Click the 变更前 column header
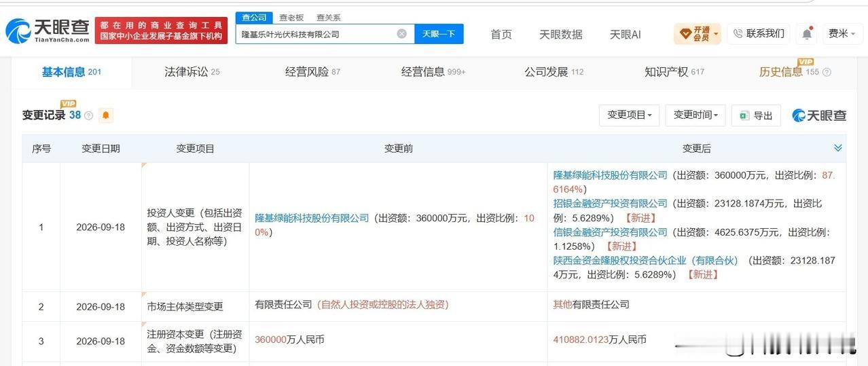Screen dimensions: 868x366 [x=399, y=148]
